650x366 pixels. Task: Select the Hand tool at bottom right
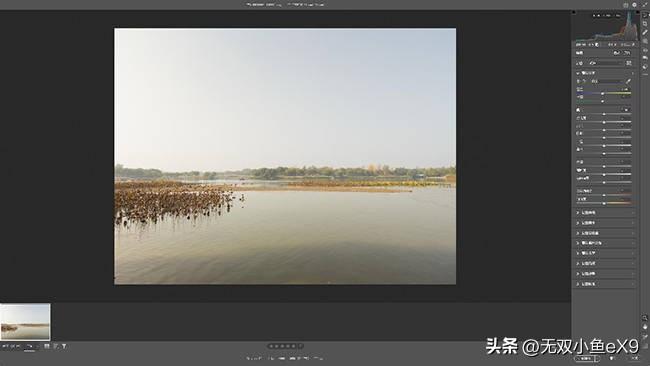(645, 327)
